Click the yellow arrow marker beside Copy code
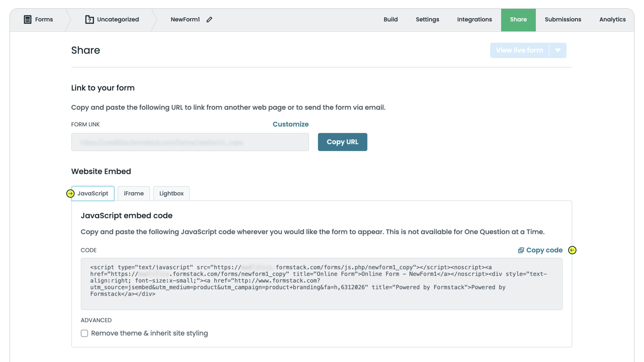This screenshot has width=644, height=362. click(x=572, y=250)
